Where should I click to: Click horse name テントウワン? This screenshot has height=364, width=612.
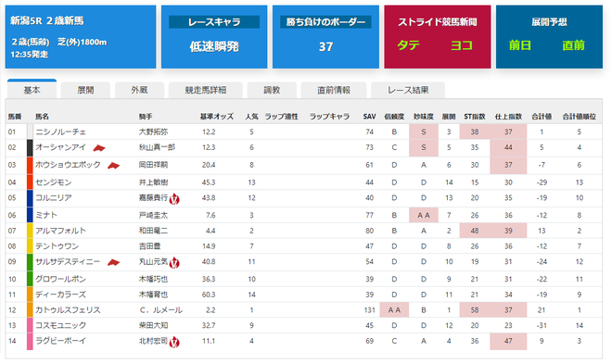tap(57, 246)
